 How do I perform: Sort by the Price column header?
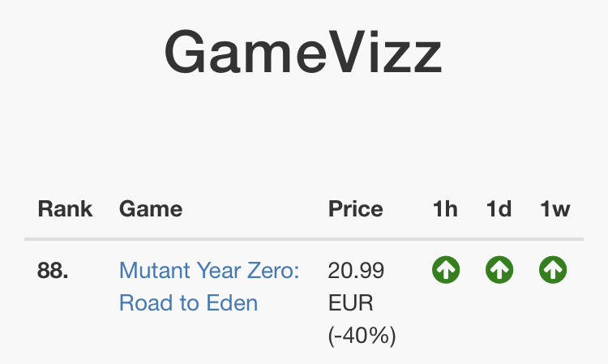coord(356,209)
